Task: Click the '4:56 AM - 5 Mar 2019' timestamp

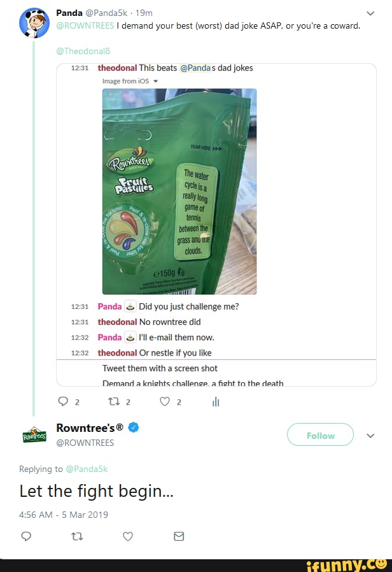Action: [x=64, y=515]
